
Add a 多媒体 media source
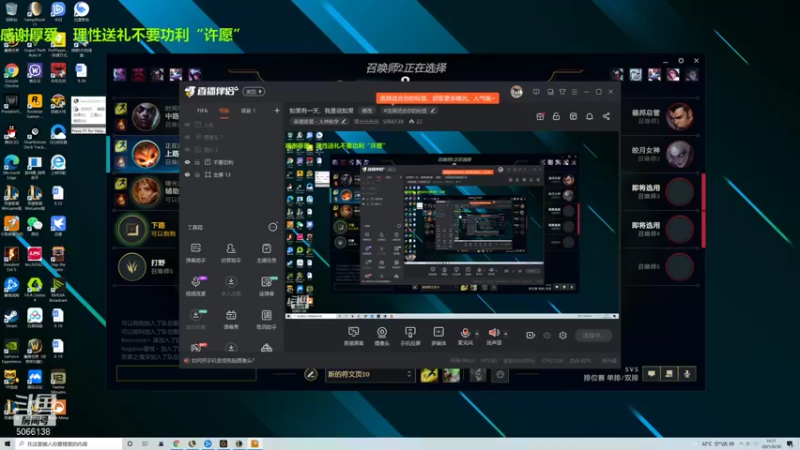point(438,336)
